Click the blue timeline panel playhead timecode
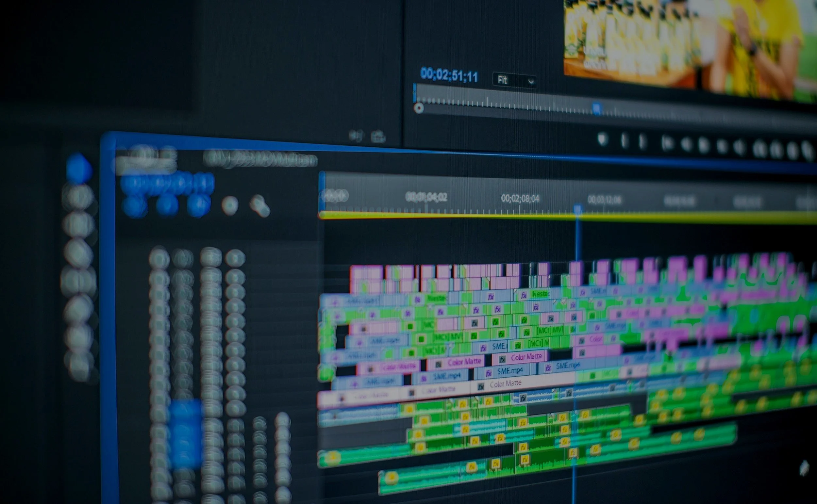 pyautogui.click(x=167, y=184)
